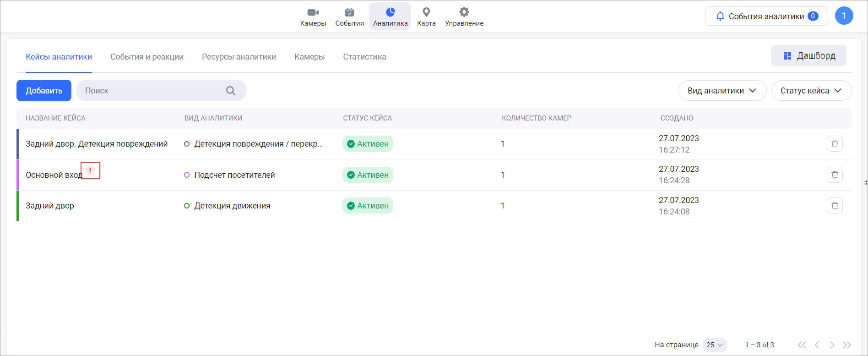Screen dimensions: 868x356
Task: Open the user avatar profile menu
Action: coord(843,16)
